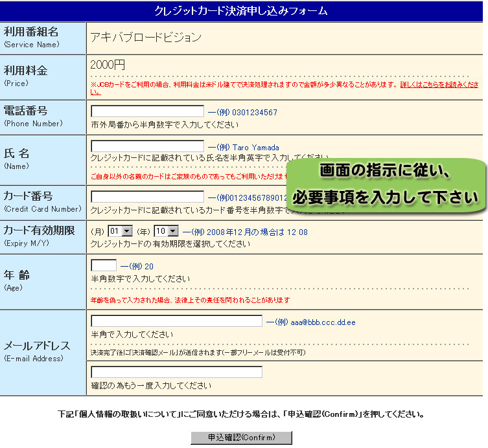Click the age input box

104,265
